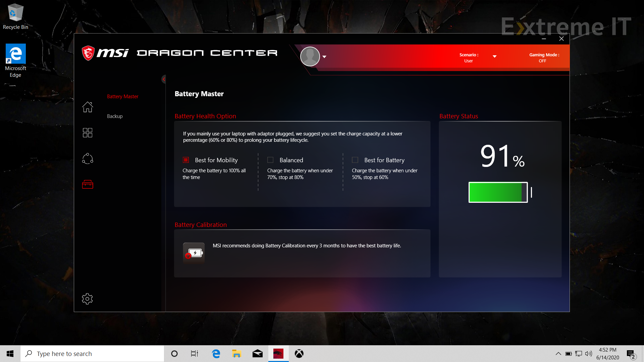Open Xbox app from taskbar

(x=299, y=354)
